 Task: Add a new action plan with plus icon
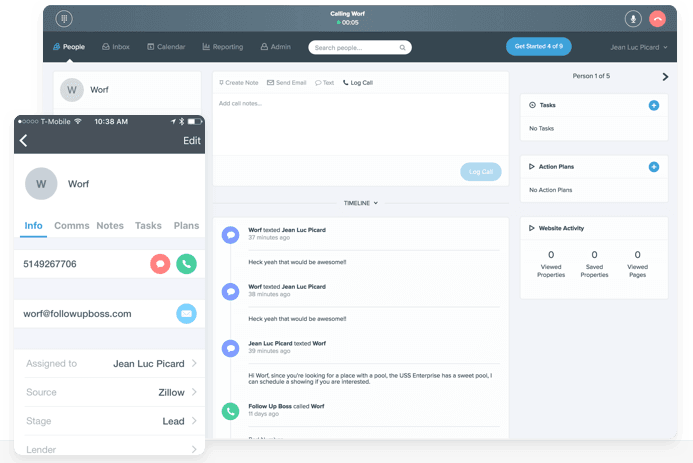tap(653, 167)
